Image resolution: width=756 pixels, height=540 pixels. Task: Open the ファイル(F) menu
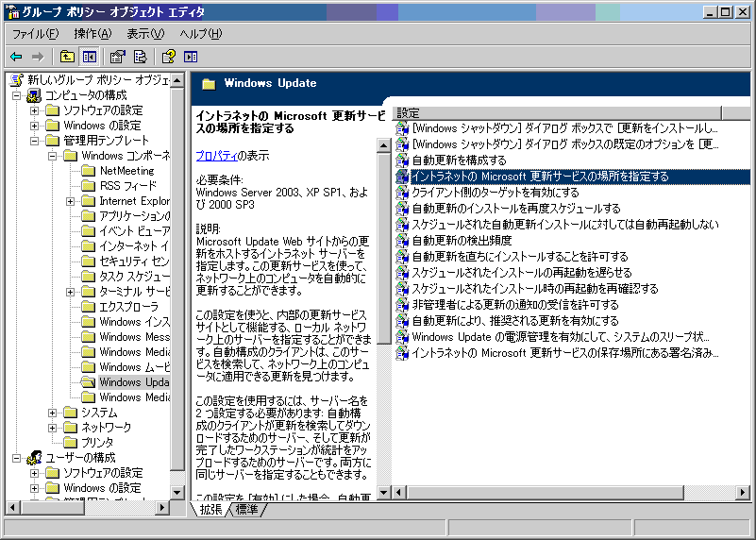(35, 34)
